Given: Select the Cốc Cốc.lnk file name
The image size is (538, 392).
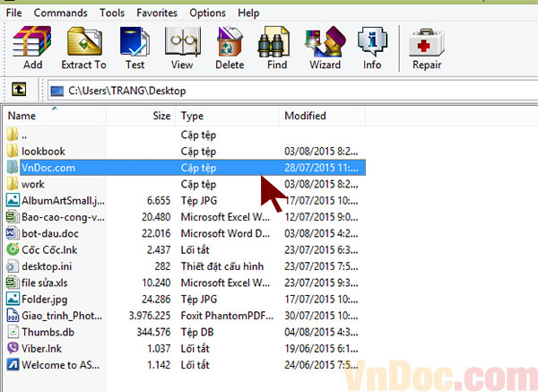Looking at the screenshot, I should click(x=49, y=249).
